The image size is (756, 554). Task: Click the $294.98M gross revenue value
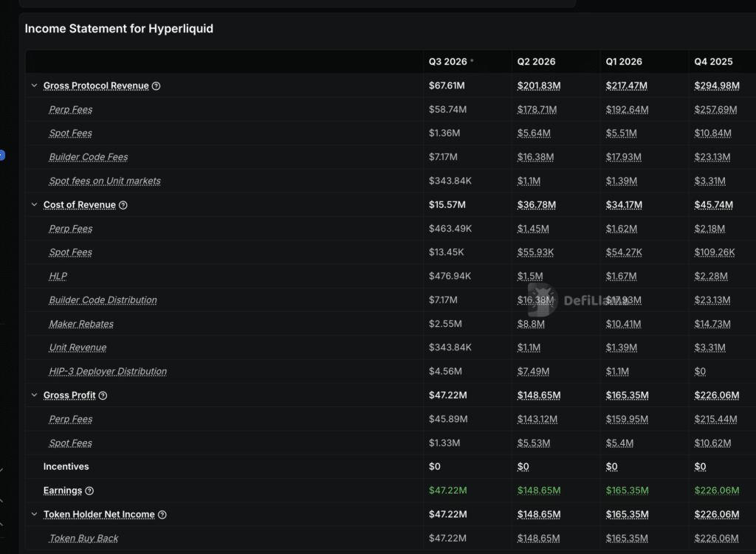(717, 86)
